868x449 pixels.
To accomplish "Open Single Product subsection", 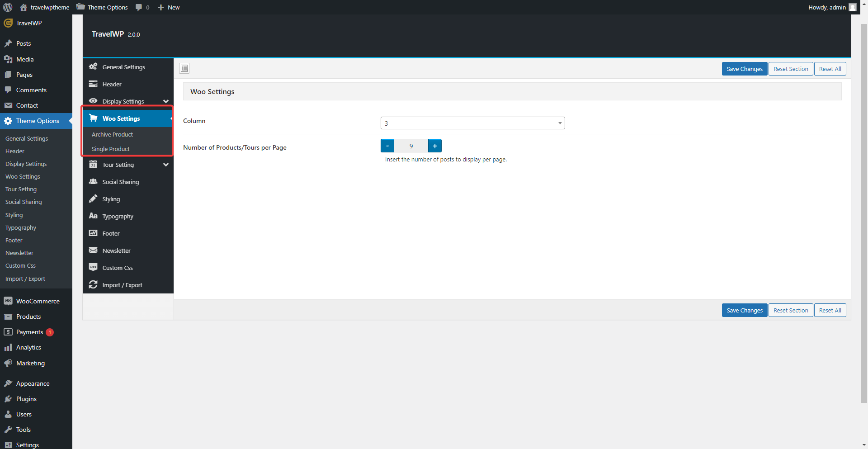I will pyautogui.click(x=110, y=149).
